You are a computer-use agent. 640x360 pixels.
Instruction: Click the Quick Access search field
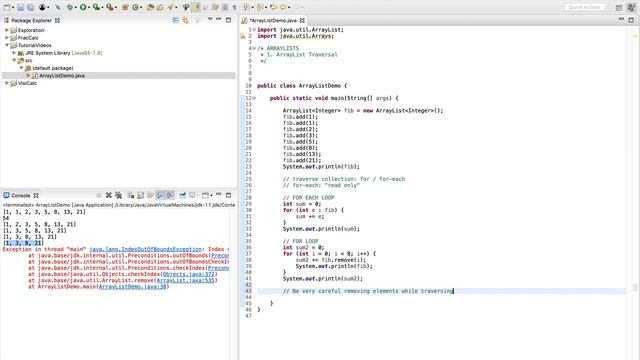coord(584,7)
